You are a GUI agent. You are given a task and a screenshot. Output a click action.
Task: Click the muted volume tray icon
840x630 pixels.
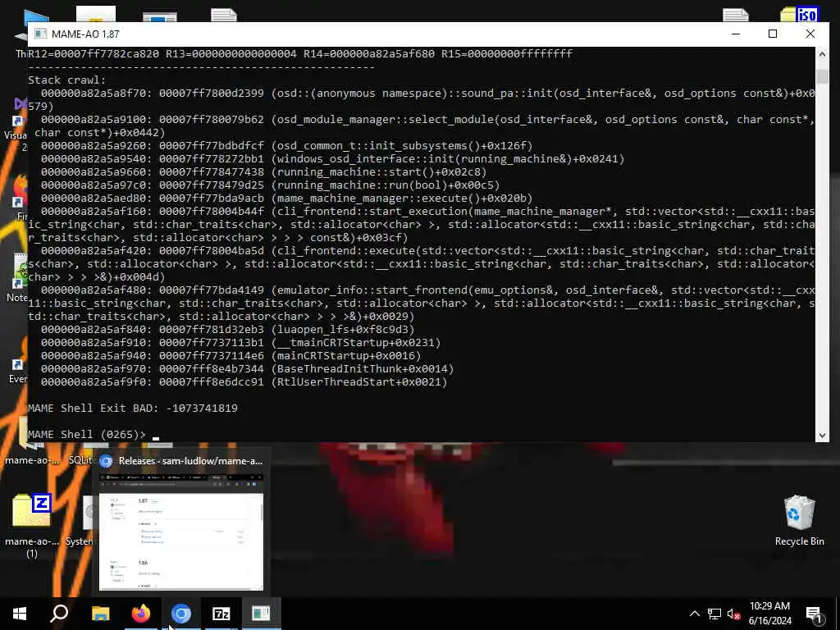pos(734,614)
